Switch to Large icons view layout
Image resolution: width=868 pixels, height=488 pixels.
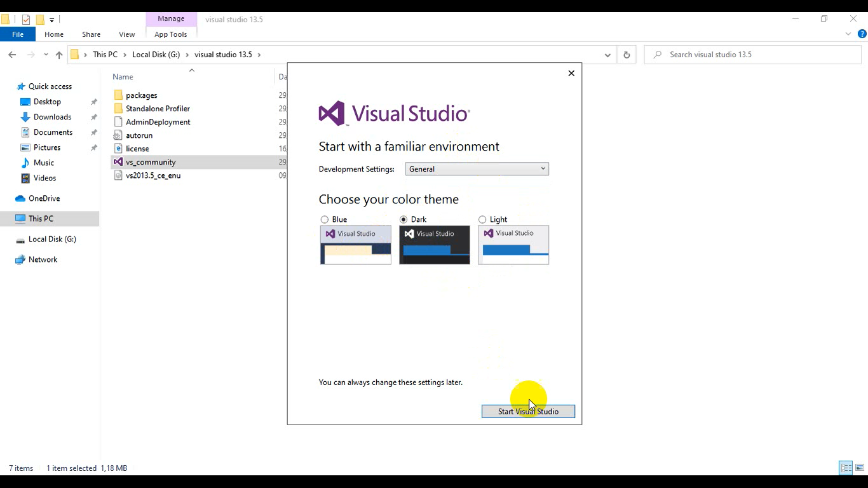(x=859, y=468)
